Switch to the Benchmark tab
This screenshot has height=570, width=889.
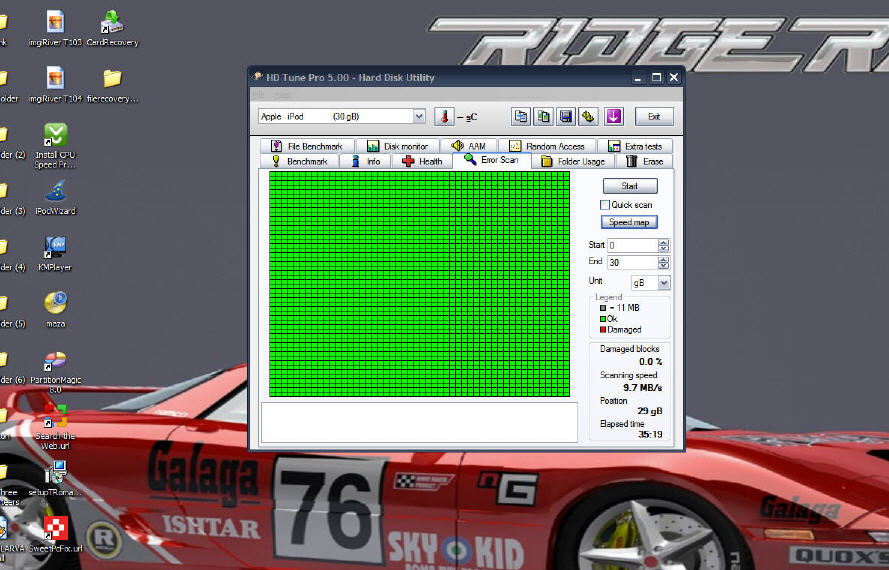coord(299,162)
